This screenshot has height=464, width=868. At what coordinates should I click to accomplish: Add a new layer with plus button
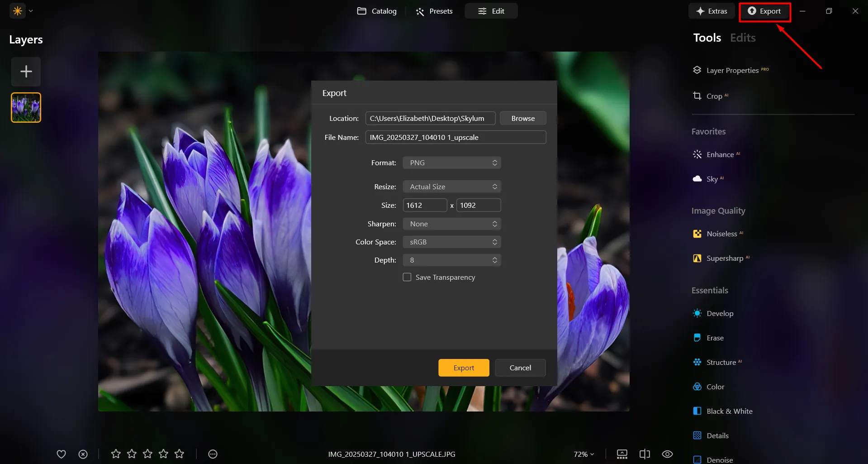click(26, 72)
